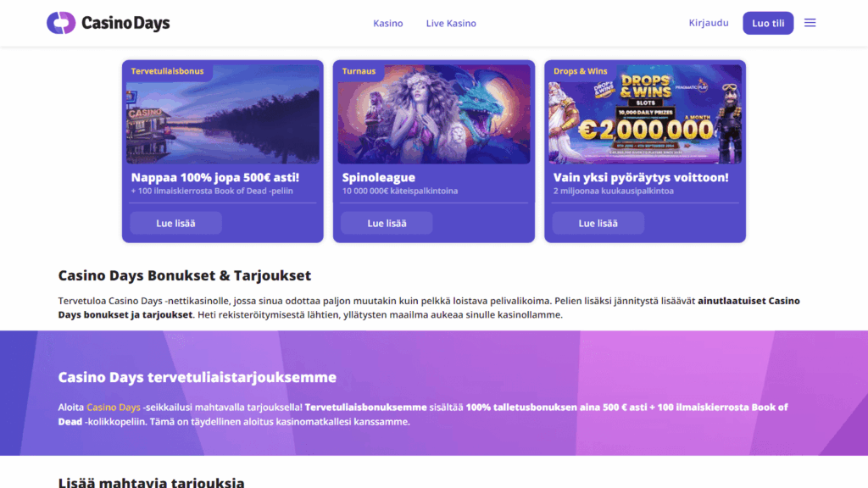Click the Casino Days logo icon
Image resolution: width=868 pixels, height=488 pixels.
61,23
